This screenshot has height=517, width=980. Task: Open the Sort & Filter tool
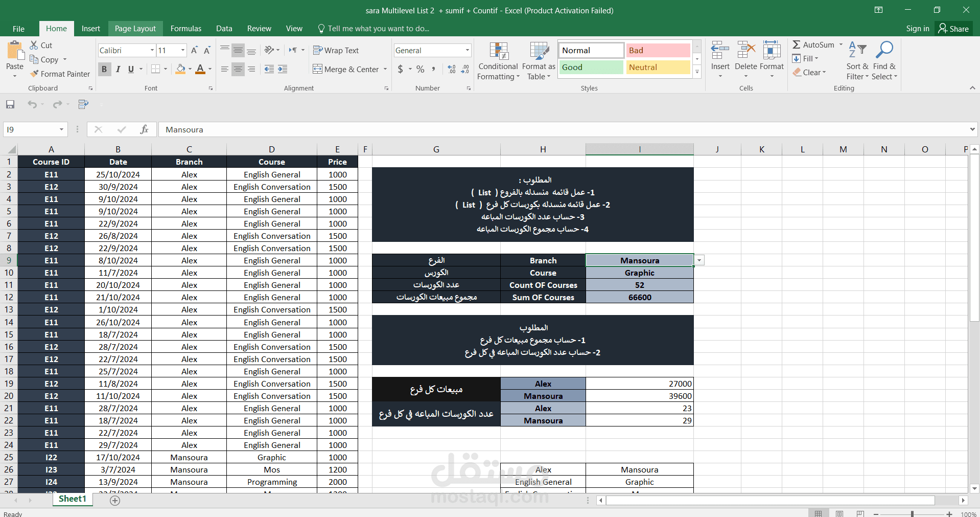[x=857, y=60]
